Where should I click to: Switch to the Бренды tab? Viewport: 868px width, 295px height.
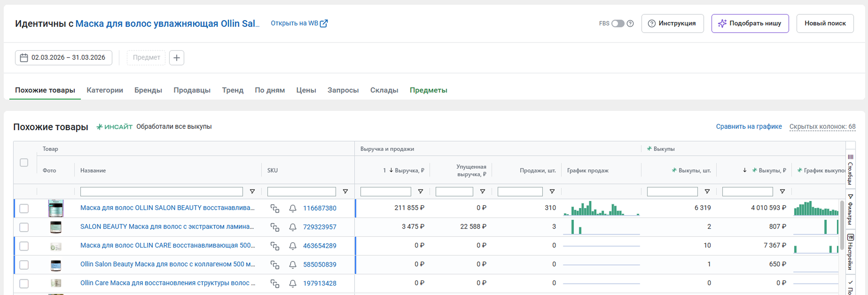148,90
